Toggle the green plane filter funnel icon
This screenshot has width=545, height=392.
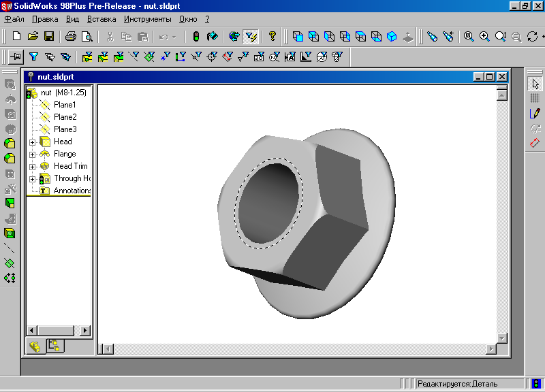(149, 56)
